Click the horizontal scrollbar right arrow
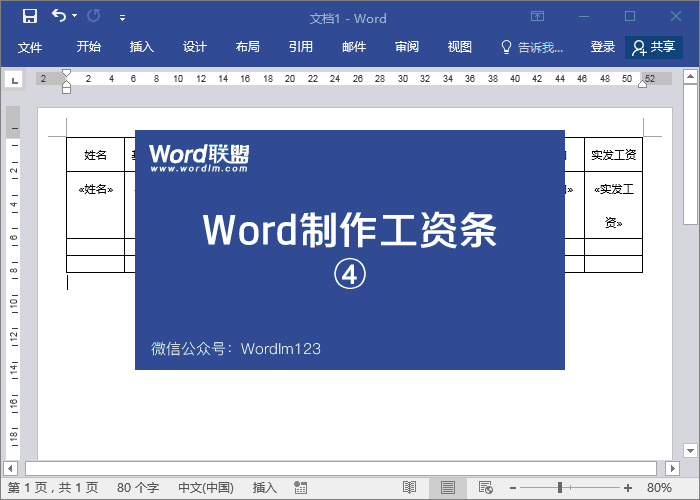 (x=672, y=468)
